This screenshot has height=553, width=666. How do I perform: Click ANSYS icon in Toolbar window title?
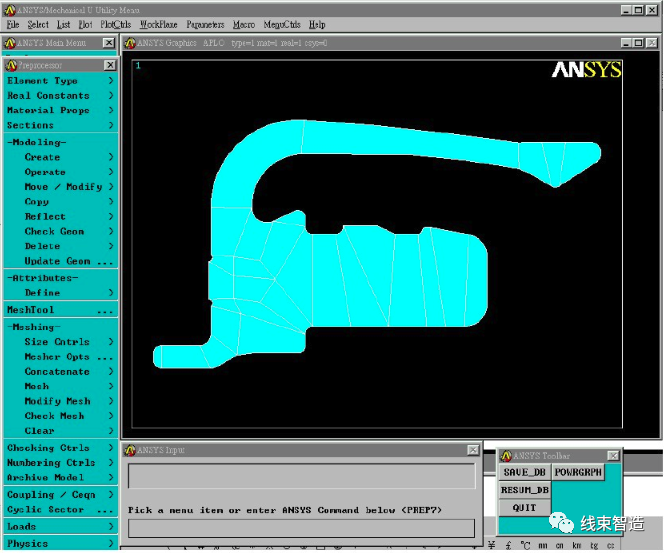pyautogui.click(x=506, y=456)
